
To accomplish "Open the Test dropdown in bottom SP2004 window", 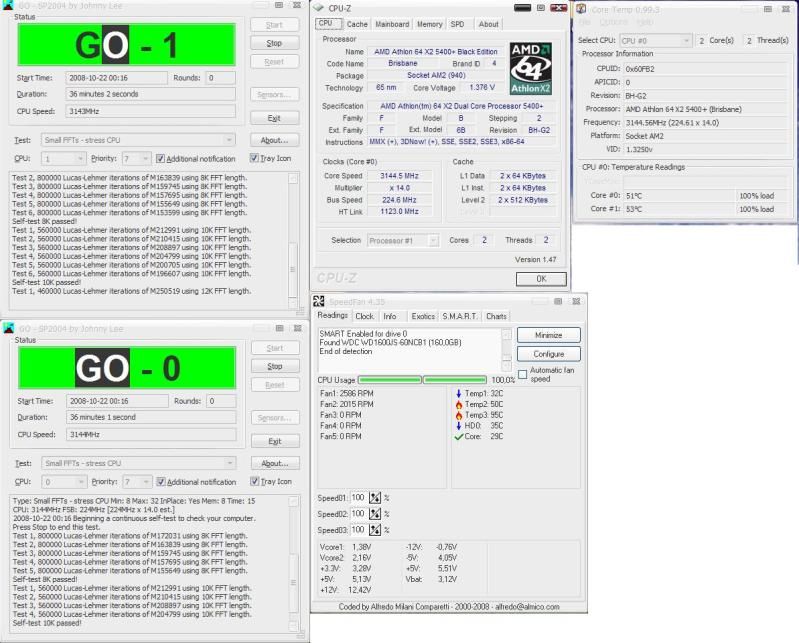I will click(139, 463).
